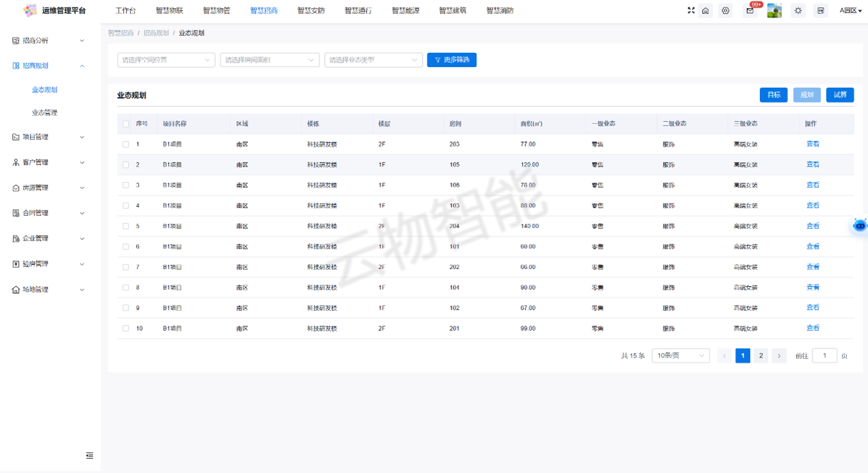
Task: Expand the 合同管理 menu chevron
Action: [82, 213]
